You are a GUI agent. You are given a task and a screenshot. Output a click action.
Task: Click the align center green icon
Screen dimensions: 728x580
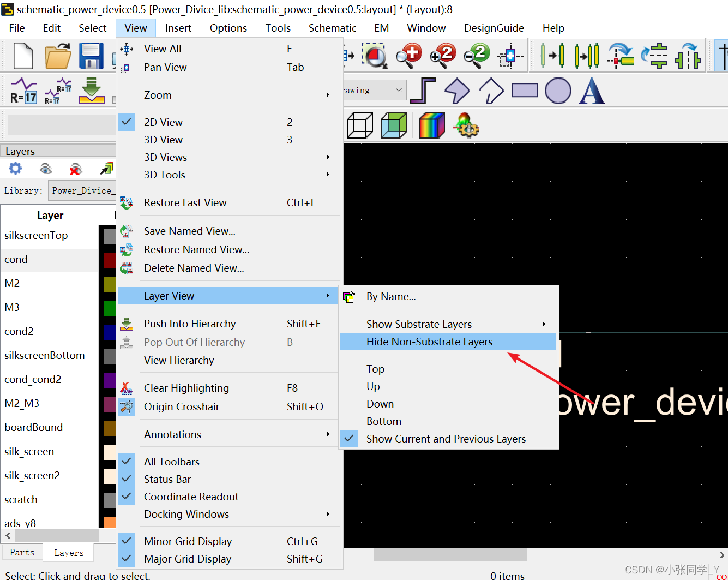655,55
